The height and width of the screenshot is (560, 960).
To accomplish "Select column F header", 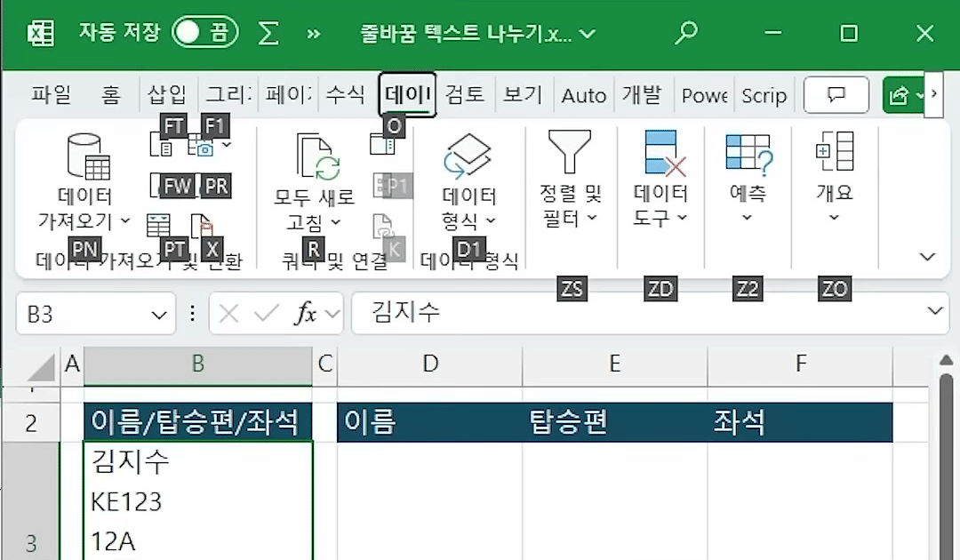I will click(800, 364).
